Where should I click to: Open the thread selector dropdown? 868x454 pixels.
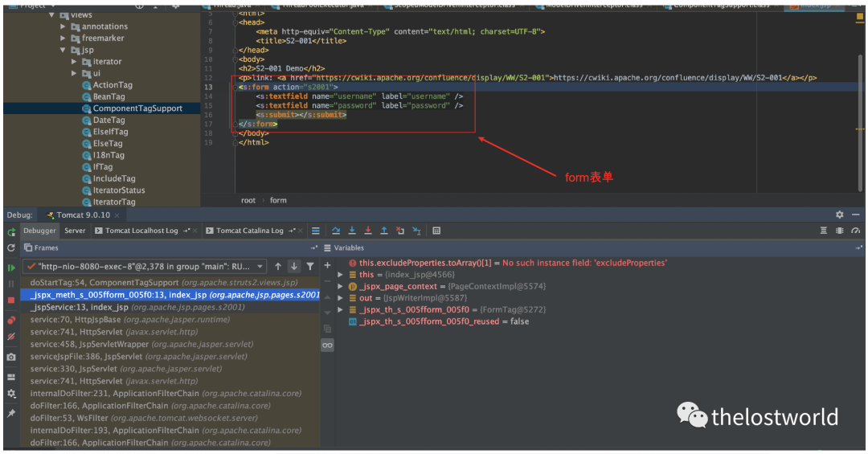[x=260, y=266]
